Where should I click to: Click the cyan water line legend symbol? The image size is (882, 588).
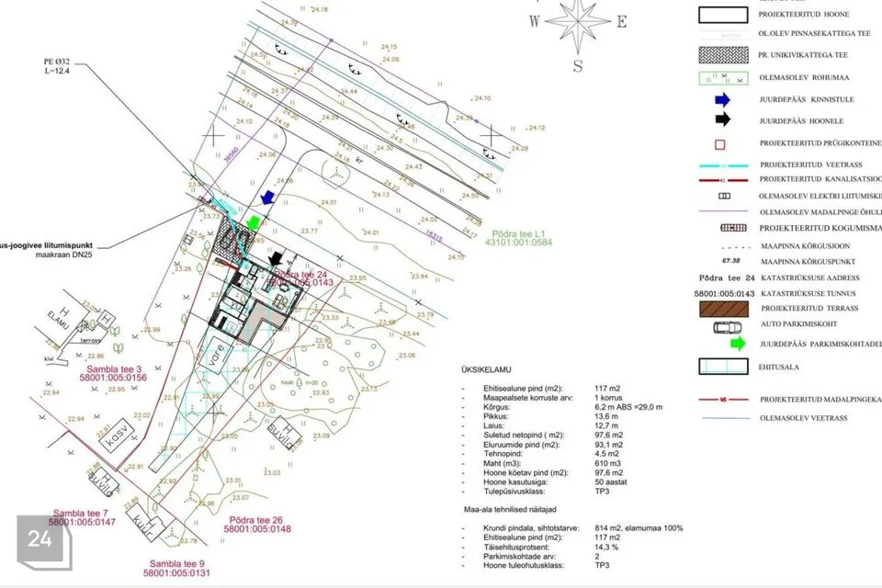(x=722, y=164)
